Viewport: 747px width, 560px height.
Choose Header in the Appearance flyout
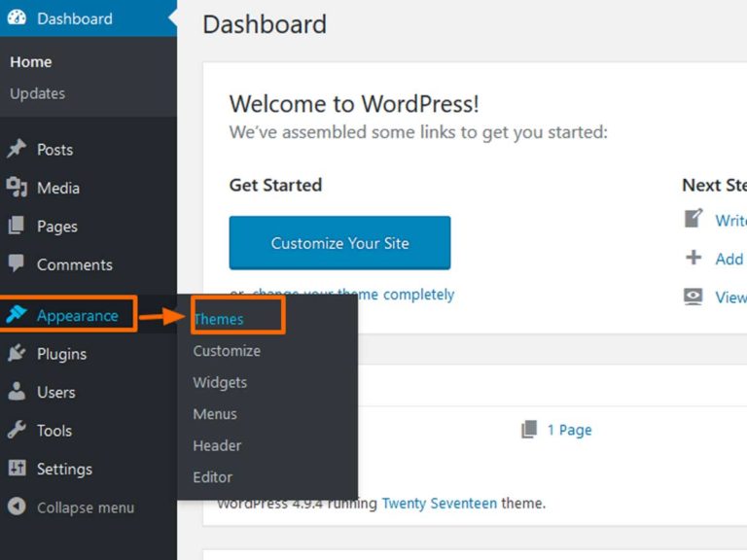(217, 445)
